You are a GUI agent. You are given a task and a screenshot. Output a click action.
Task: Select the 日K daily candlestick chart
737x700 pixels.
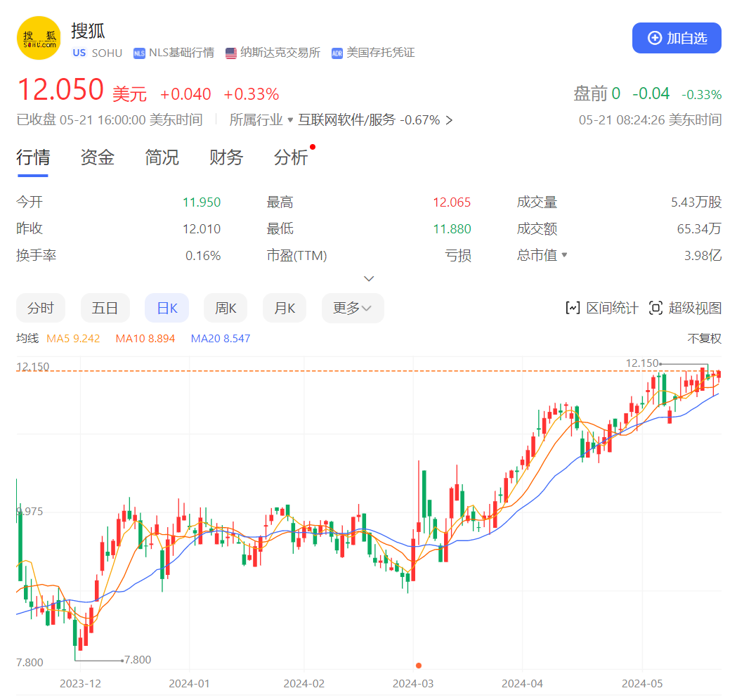[167, 308]
